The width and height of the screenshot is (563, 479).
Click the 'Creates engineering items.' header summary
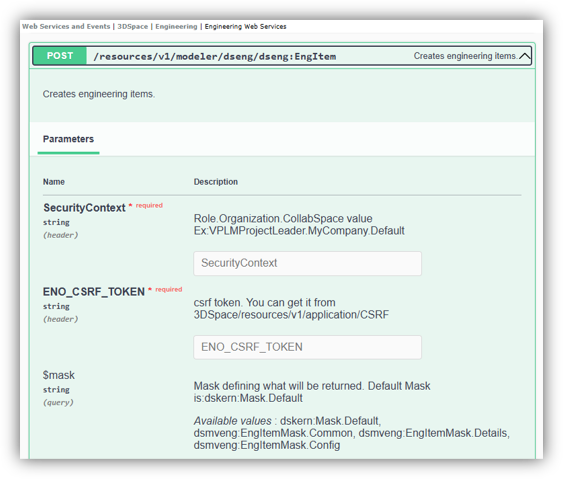[465, 56]
